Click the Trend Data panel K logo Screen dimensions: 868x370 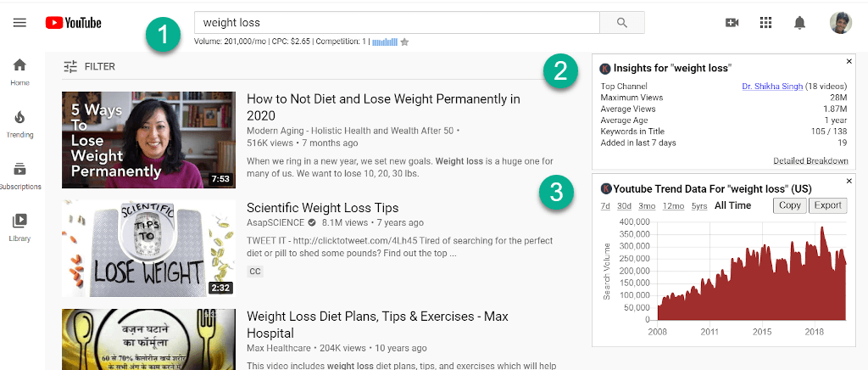605,189
